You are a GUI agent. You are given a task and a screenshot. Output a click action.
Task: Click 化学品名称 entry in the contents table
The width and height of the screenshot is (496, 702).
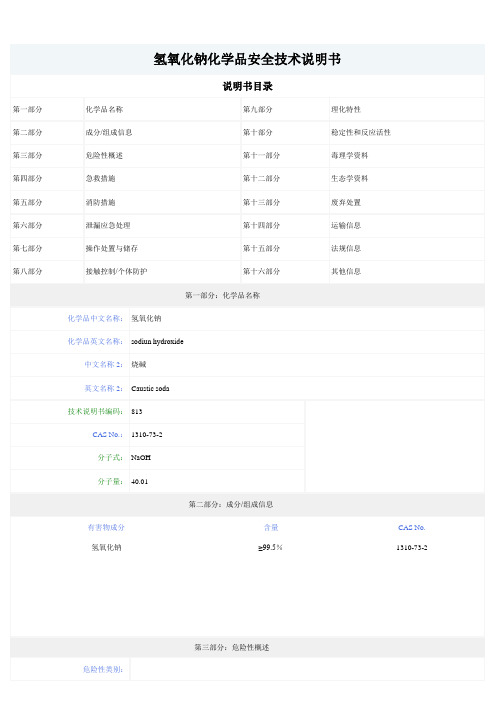click(104, 109)
